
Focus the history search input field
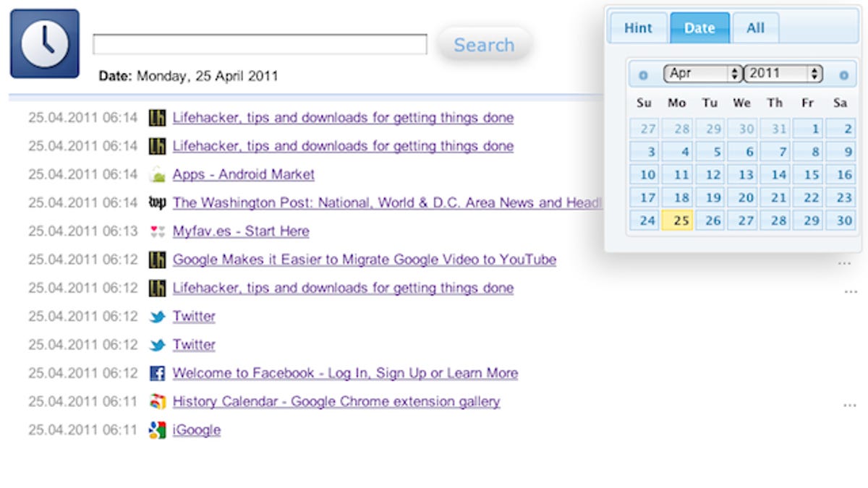click(260, 44)
